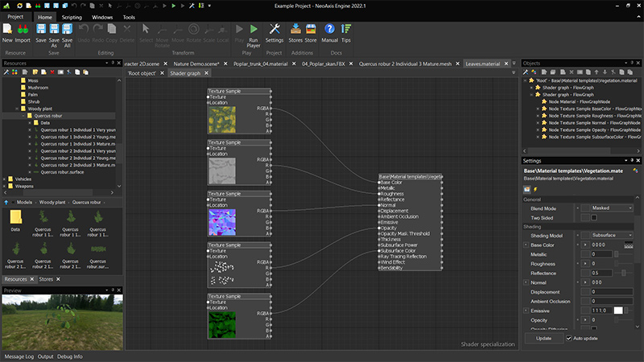Expand the Vehicles folder in Resources
The image size is (644, 362).
[6, 179]
